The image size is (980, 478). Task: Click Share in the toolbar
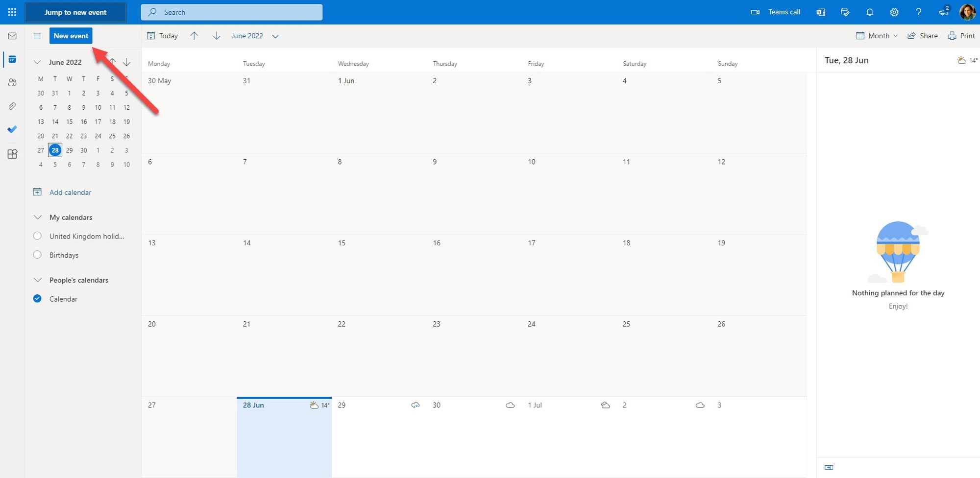[x=923, y=36]
